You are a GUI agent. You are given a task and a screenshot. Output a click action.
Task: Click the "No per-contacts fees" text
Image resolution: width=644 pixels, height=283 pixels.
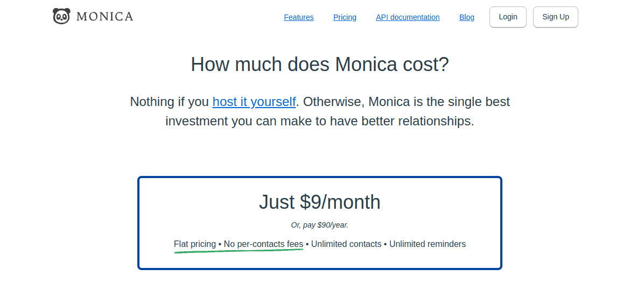click(263, 244)
